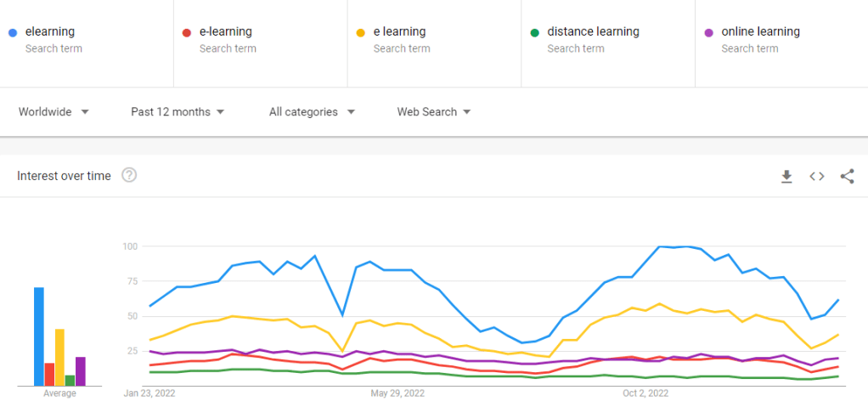
Task: Edit the elearning search term
Action: (x=50, y=32)
